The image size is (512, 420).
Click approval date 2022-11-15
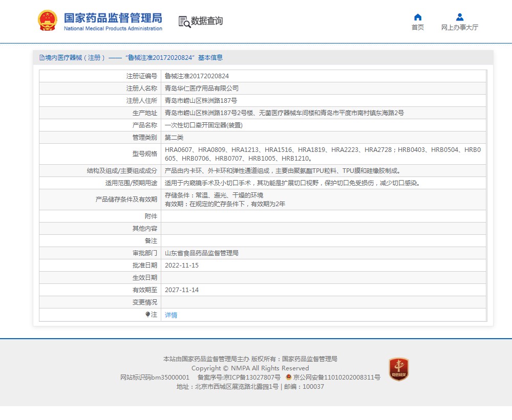182,266
